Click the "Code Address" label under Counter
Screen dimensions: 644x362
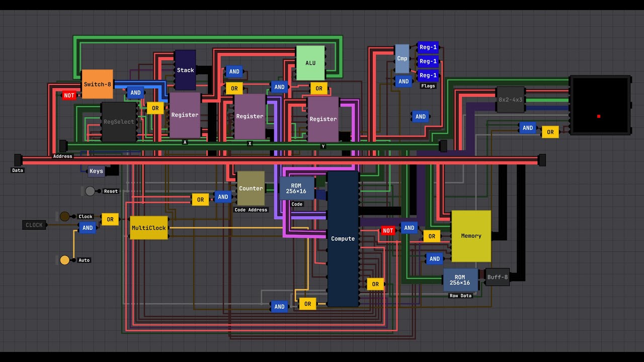pyautogui.click(x=251, y=210)
